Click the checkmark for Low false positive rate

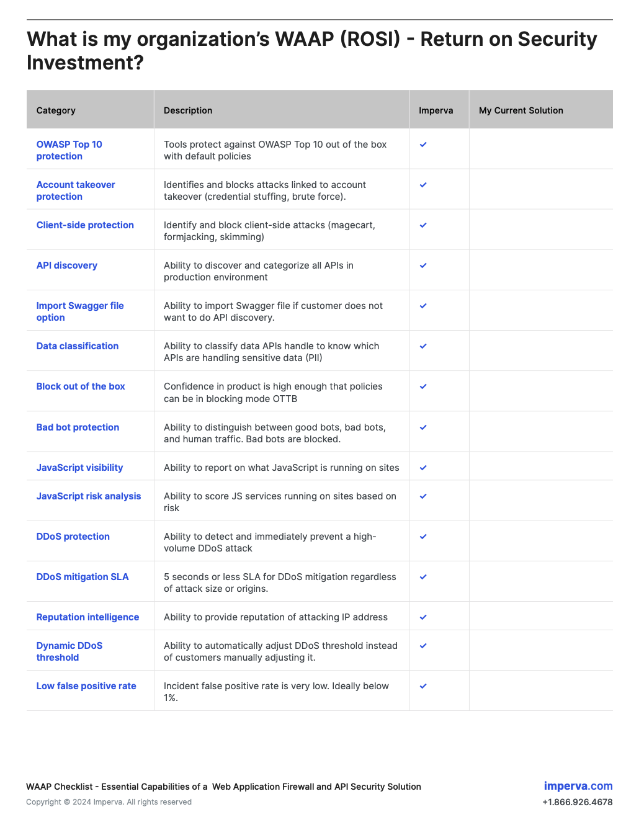coord(423,686)
